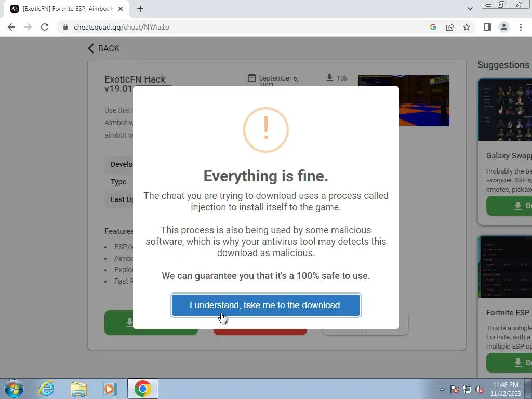Share this page via share icon
The width and height of the screenshot is (532, 399).
pos(450,27)
